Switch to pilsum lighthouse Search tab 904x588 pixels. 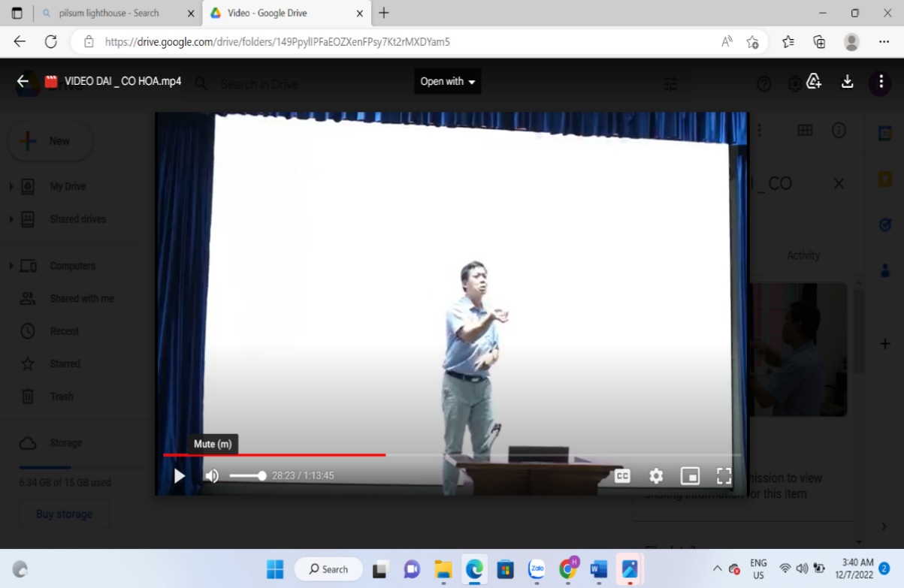113,13
